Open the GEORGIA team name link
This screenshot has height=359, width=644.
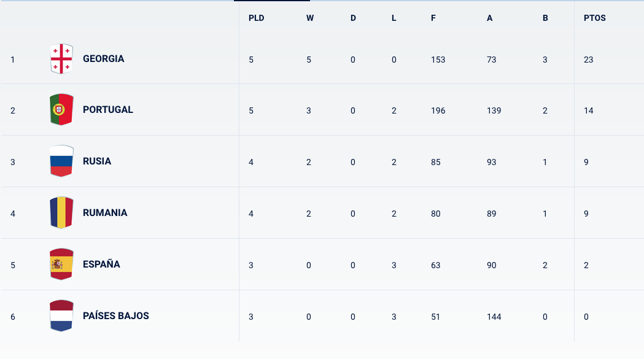pyautogui.click(x=104, y=59)
